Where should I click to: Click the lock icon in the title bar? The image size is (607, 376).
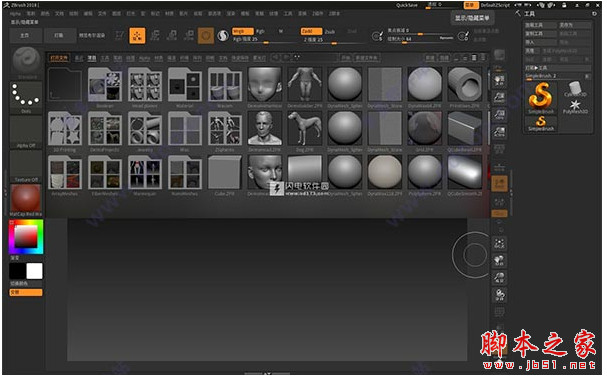tap(564, 5)
